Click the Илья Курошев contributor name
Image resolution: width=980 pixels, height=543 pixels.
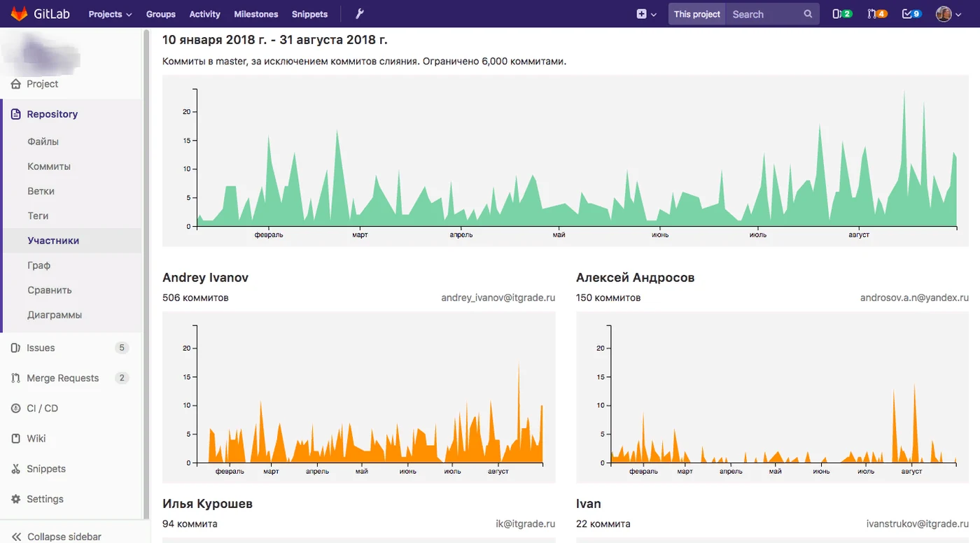207,504
